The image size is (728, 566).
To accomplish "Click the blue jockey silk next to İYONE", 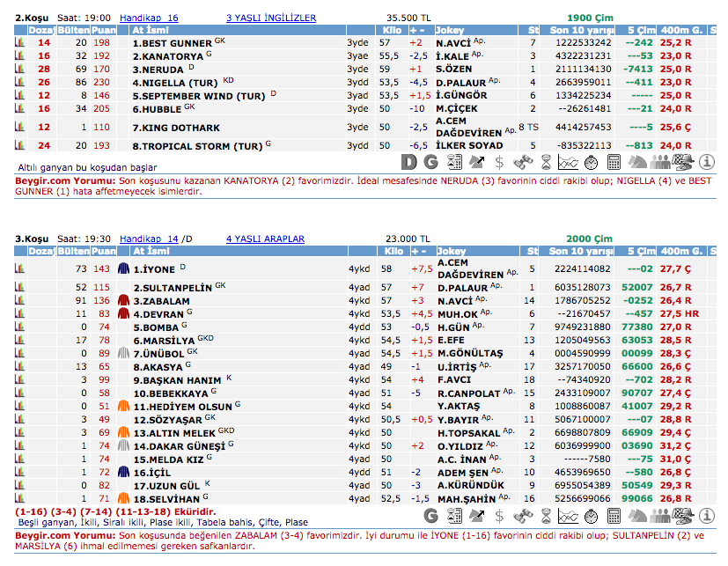I will [124, 269].
